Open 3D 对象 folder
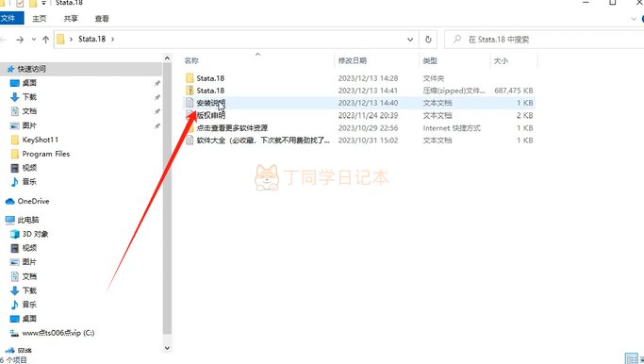Viewport: 644px width, 364px height. tap(35, 234)
